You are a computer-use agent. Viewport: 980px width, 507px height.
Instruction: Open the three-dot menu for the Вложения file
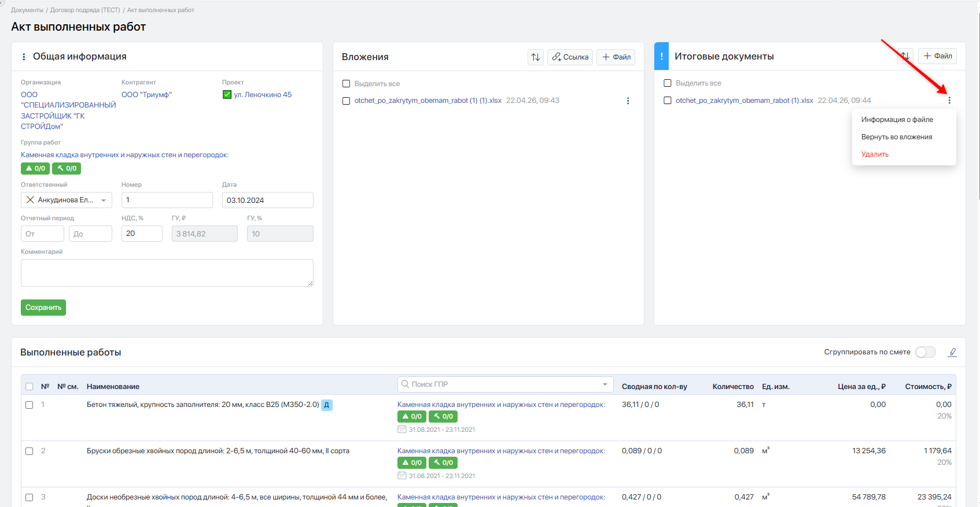[628, 101]
